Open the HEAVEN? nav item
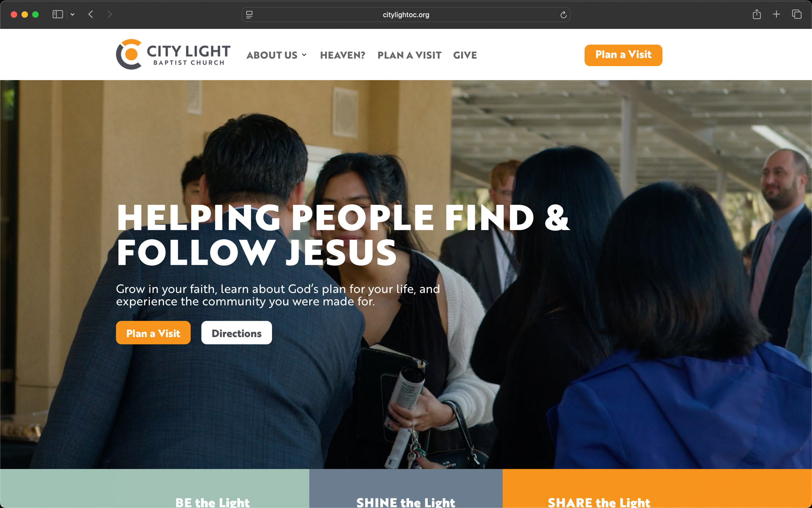The image size is (812, 508). [343, 55]
